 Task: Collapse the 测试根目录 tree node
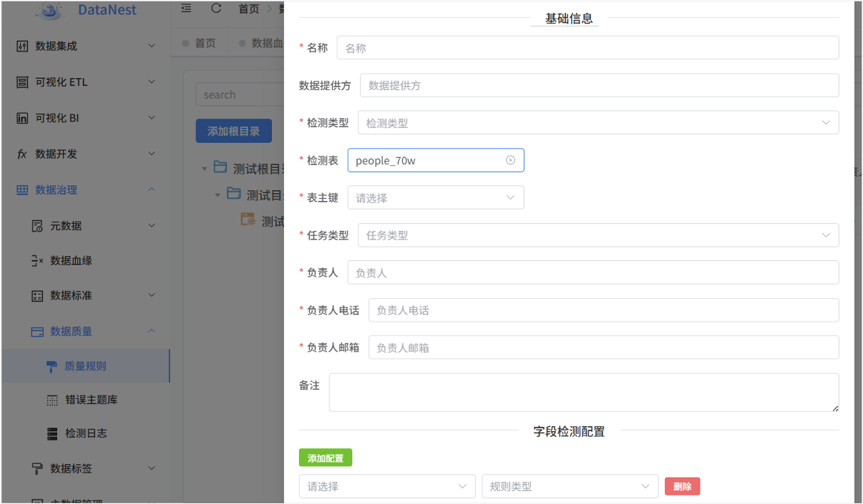205,167
